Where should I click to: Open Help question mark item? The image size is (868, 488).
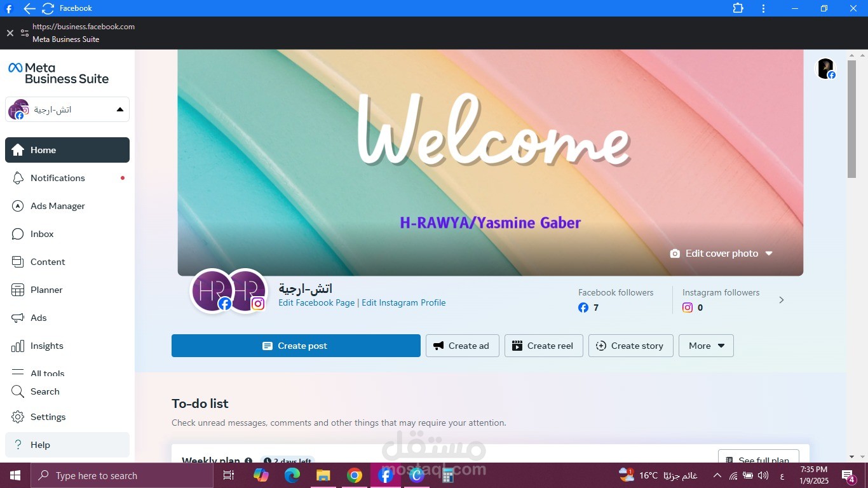tap(67, 445)
